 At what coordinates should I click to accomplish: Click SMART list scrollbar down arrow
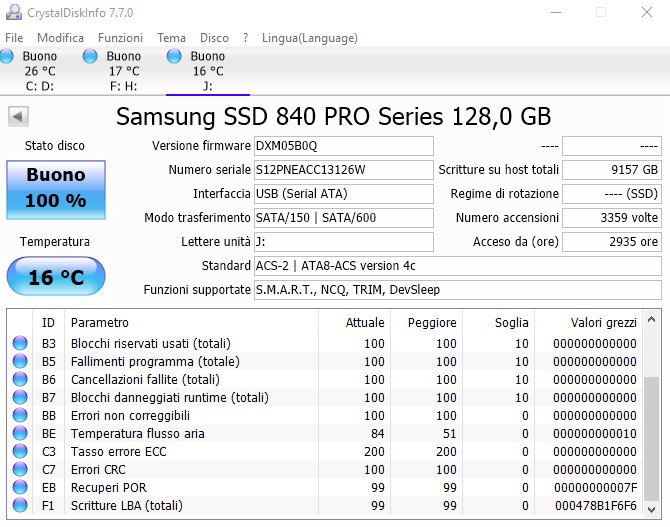[651, 509]
